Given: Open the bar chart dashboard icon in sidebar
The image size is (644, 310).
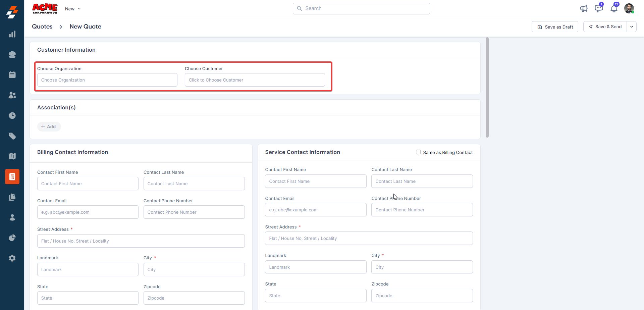Looking at the screenshot, I should [12, 34].
